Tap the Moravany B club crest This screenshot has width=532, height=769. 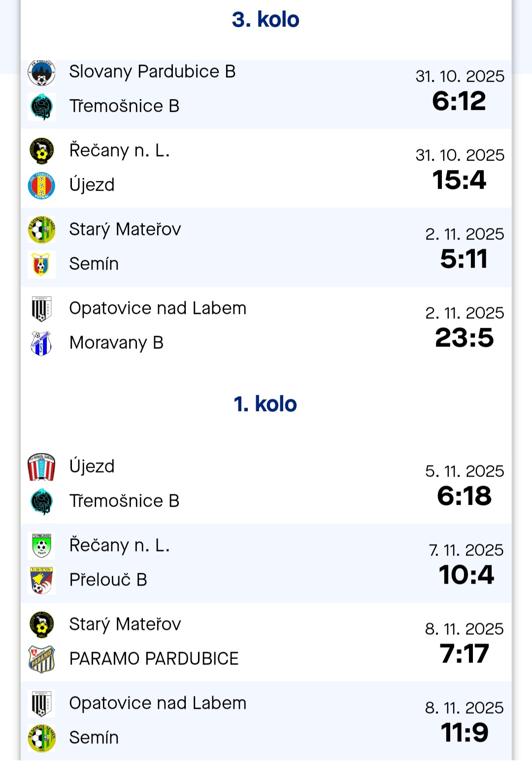41,343
